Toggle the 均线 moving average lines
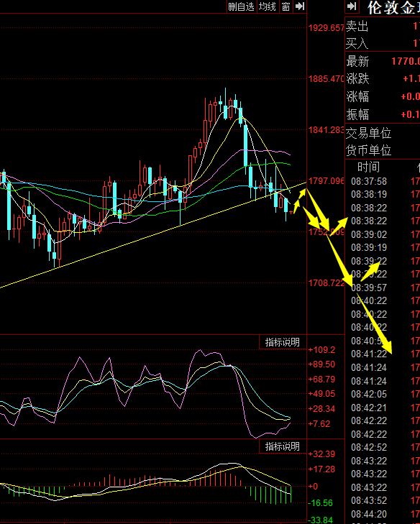420x524 pixels. coord(268,6)
